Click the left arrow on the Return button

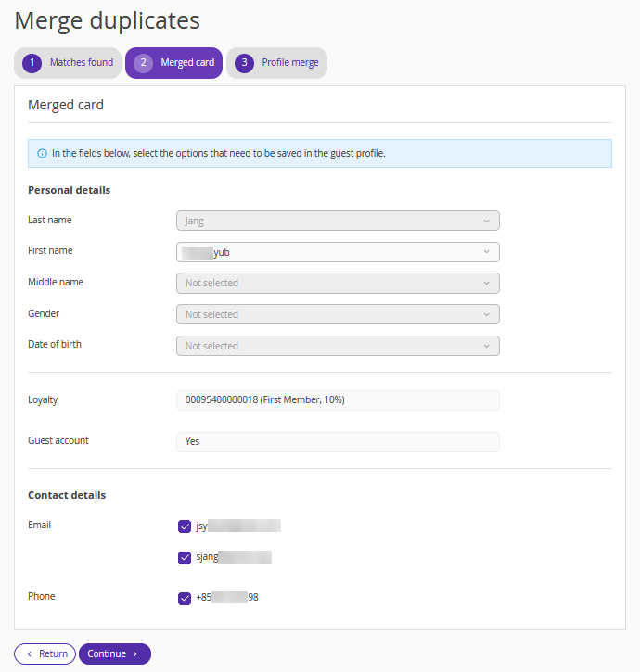[x=29, y=654]
